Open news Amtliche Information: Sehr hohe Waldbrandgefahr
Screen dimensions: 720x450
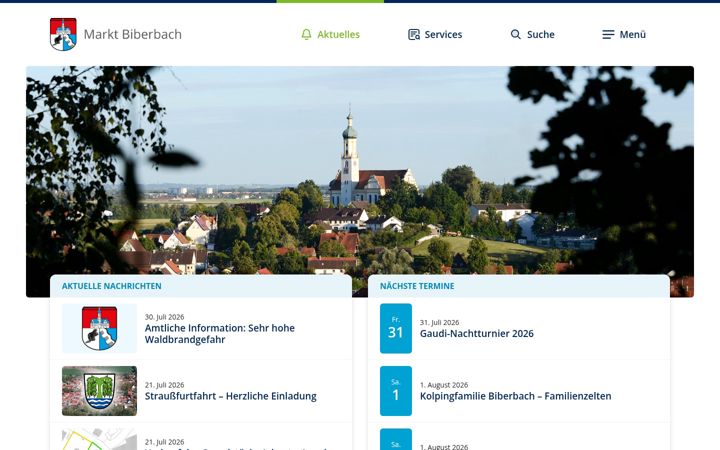coord(219,334)
